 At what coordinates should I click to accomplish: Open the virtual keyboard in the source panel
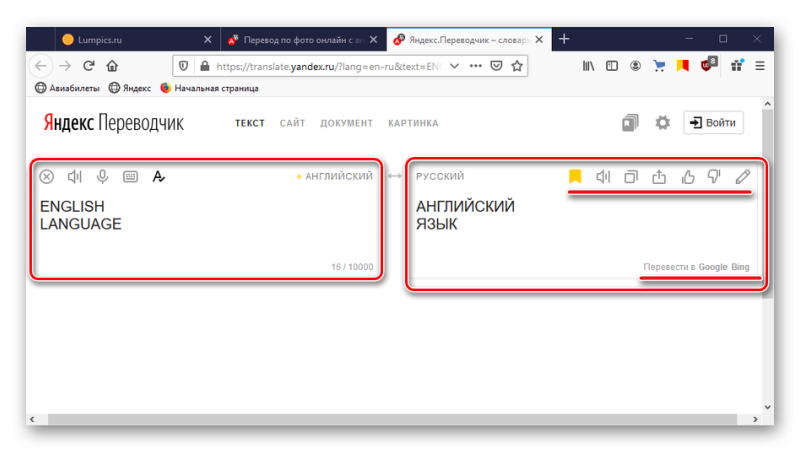131,177
